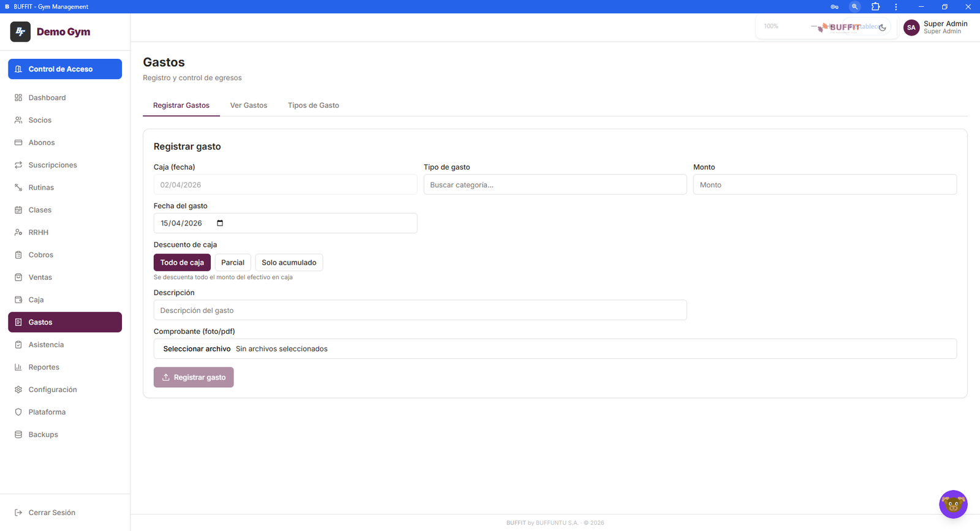This screenshot has width=980, height=531.
Task: Click the Configuración gear icon
Action: coord(18,390)
